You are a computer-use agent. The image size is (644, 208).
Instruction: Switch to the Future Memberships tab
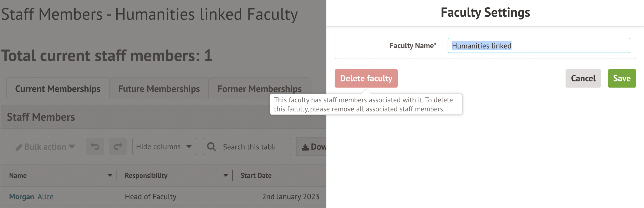159,89
